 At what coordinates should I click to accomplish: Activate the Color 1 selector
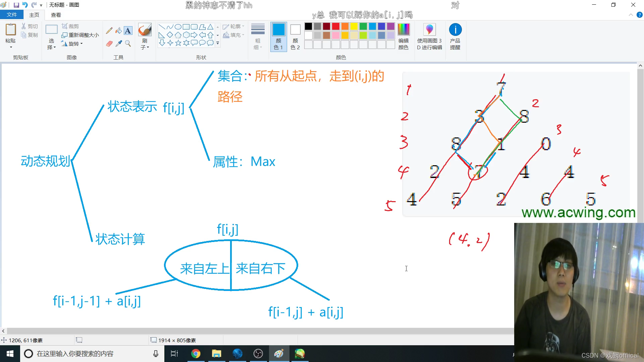[x=278, y=36]
